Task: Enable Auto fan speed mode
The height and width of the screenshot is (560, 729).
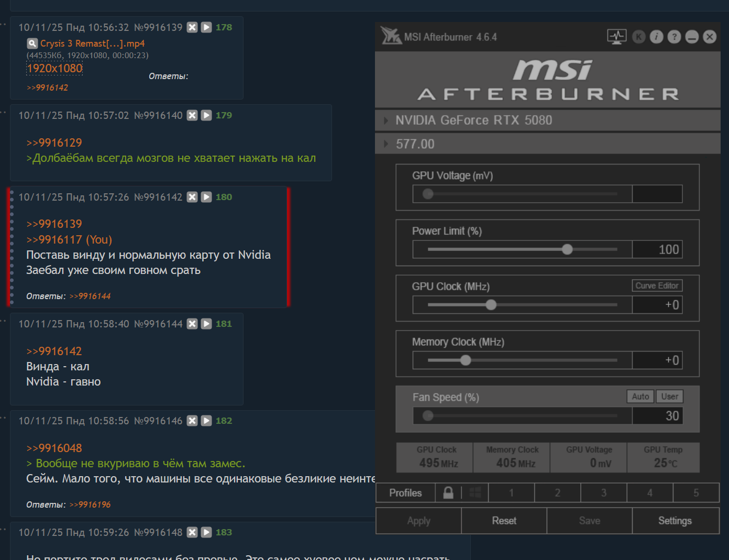Action: [640, 397]
